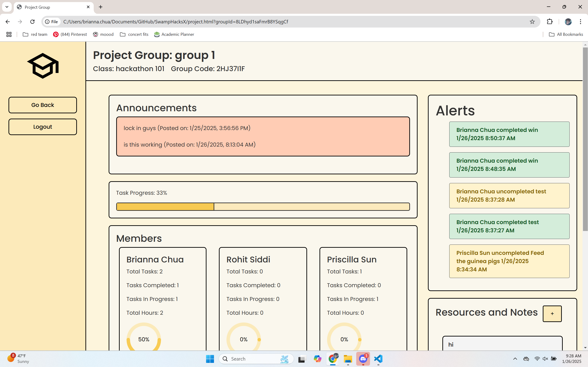Click the Task Progress bar
The width and height of the screenshot is (588, 367).
click(x=263, y=207)
